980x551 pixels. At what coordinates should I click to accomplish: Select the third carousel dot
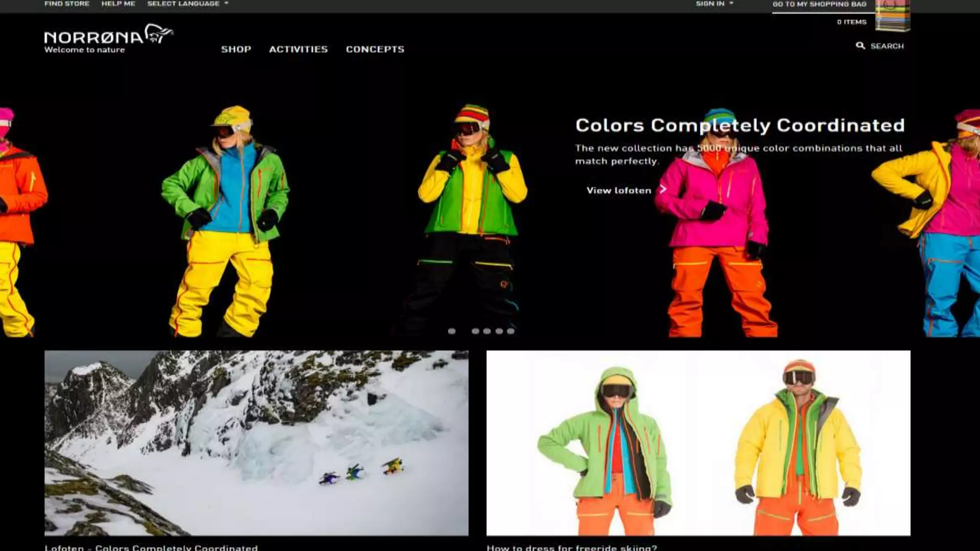coord(487,331)
